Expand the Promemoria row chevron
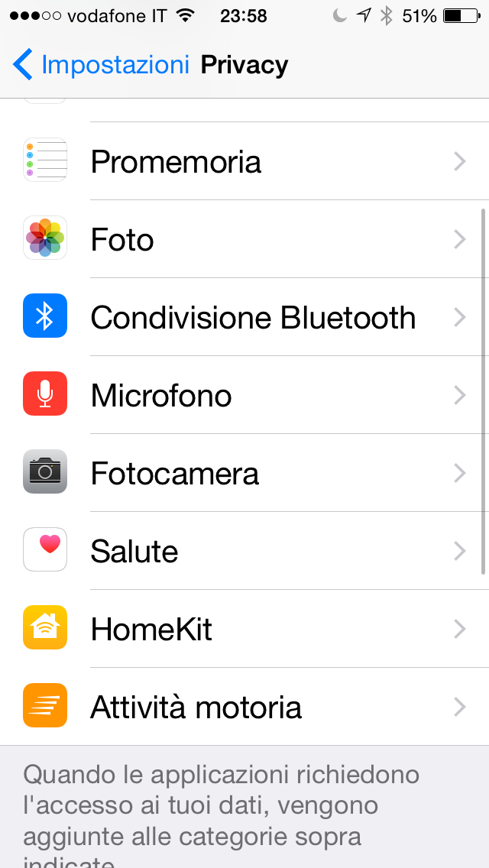Screen dimensions: 489x868 point(459,161)
